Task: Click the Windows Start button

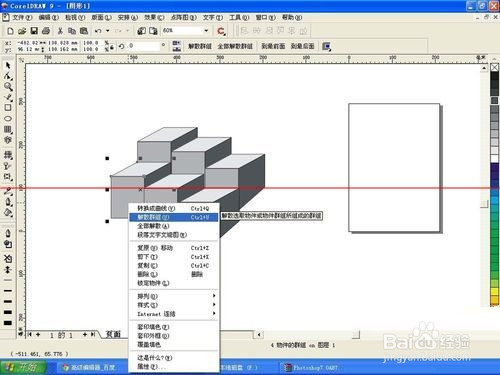Action: tap(23, 367)
